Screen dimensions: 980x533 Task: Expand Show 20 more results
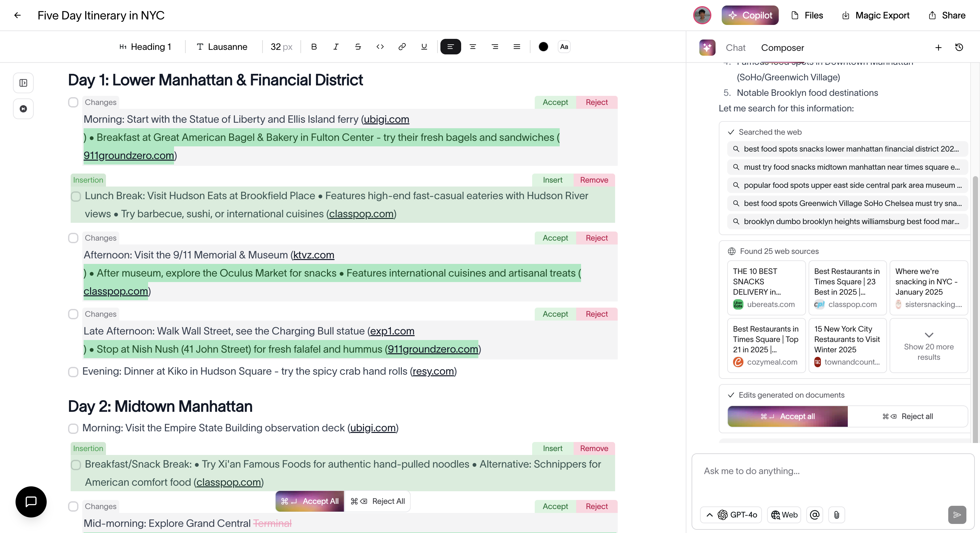(928, 346)
